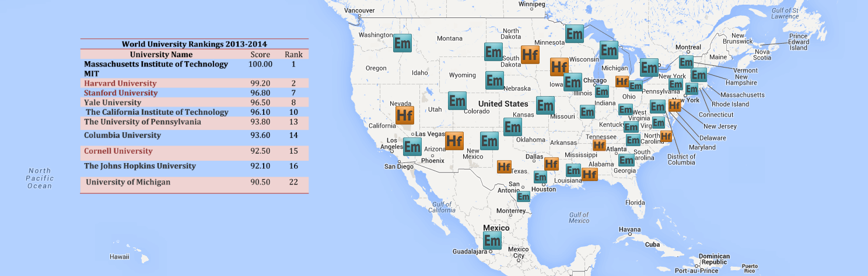868x276 pixels.
Task: Click the Hf marker east of North Carolina label
Action: [x=666, y=136]
